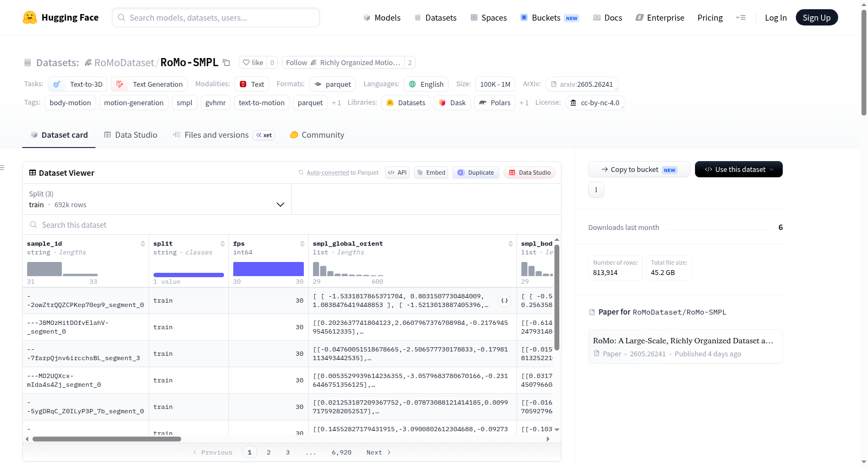Click the paper document icon for RoMo
Screen dimensions: 868x467
[x=597, y=354]
